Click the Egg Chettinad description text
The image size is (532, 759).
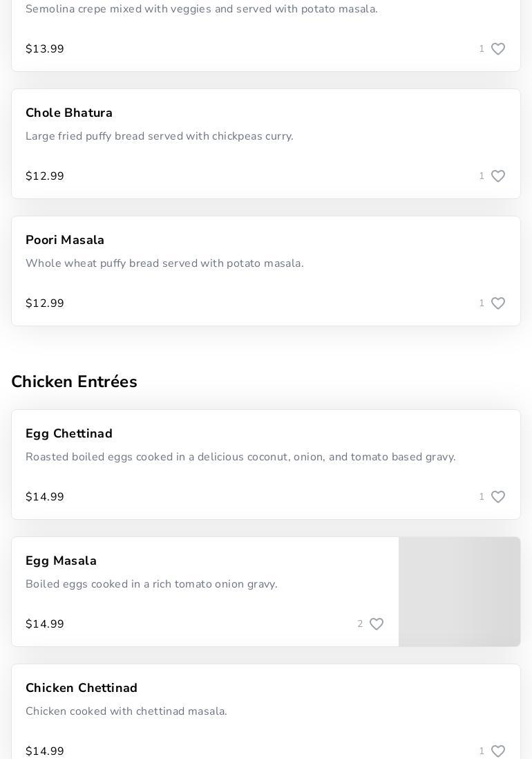[240, 457]
